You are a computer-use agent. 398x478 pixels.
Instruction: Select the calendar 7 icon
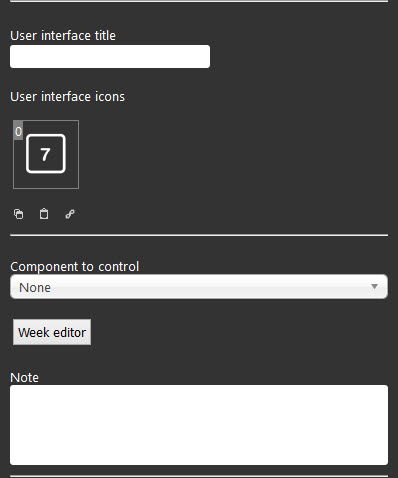click(46, 154)
